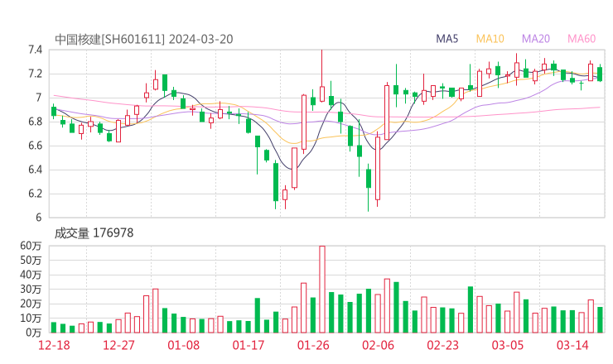This screenshot has height=364, width=613.
Task: Click the MA20 legend label
Action: click(x=536, y=39)
